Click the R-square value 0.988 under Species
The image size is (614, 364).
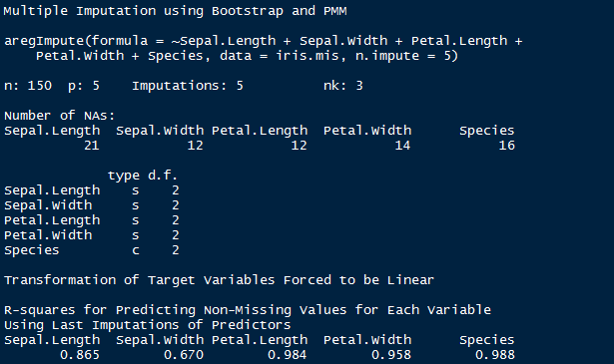tap(495, 355)
